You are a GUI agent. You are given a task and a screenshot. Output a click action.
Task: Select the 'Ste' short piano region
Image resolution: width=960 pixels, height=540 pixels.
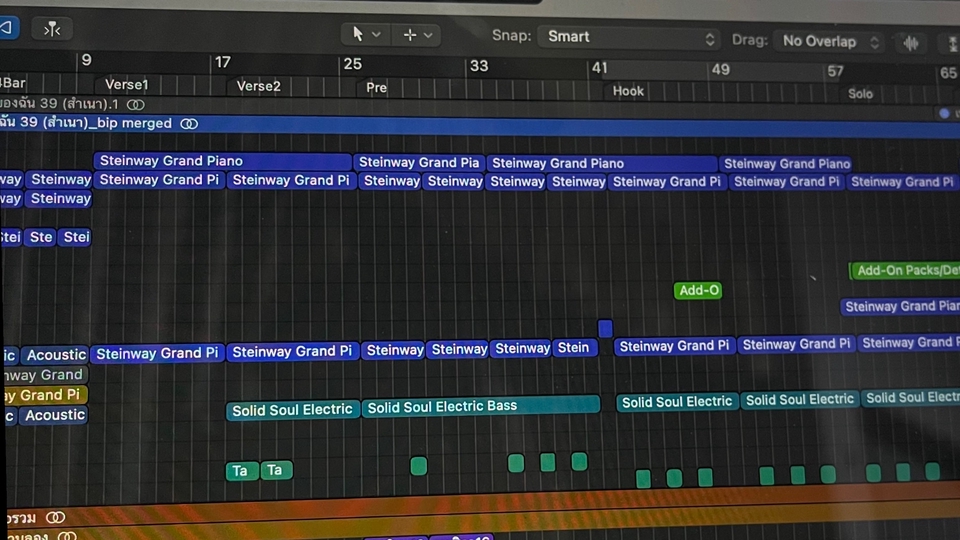(x=40, y=237)
